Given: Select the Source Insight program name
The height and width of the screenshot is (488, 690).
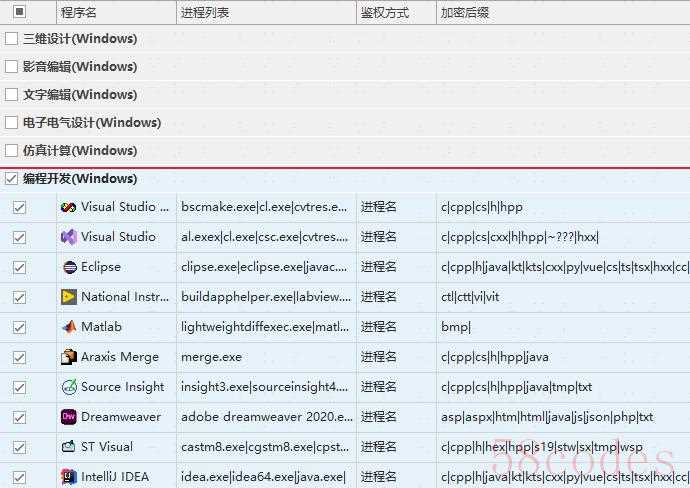Looking at the screenshot, I should tap(123, 387).
